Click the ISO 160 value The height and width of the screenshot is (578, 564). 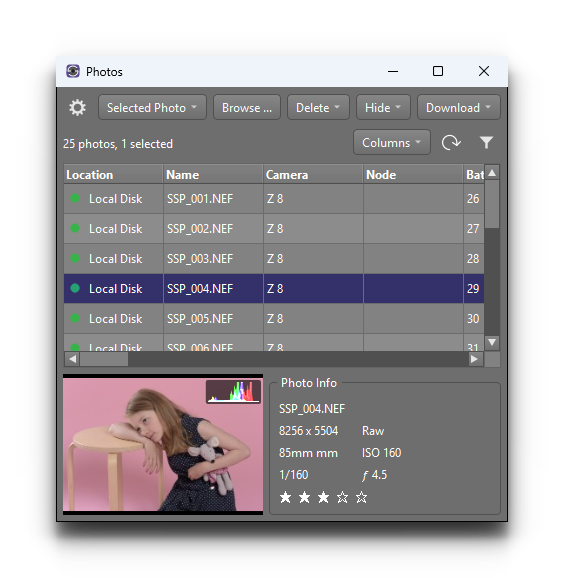tap(382, 453)
